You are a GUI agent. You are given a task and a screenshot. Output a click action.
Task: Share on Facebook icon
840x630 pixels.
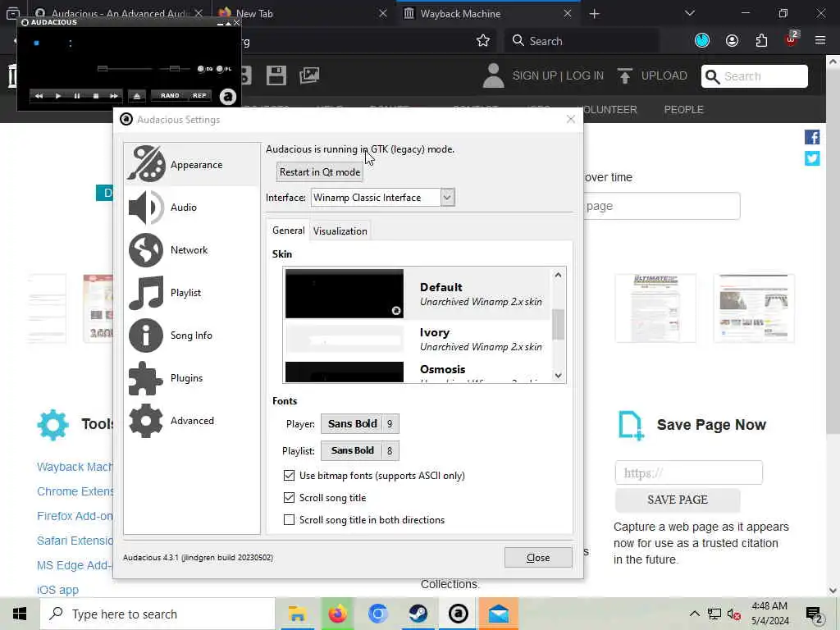(812, 137)
